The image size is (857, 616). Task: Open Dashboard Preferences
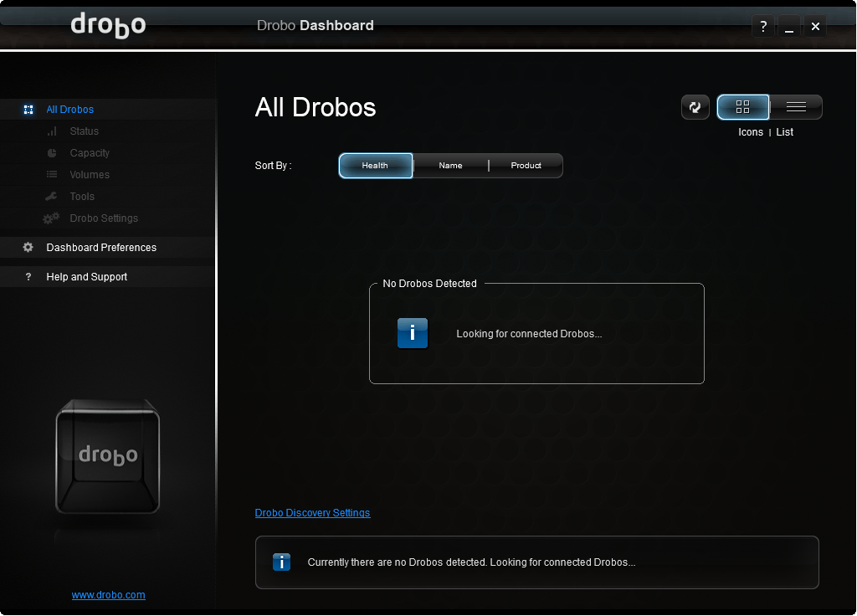point(101,248)
